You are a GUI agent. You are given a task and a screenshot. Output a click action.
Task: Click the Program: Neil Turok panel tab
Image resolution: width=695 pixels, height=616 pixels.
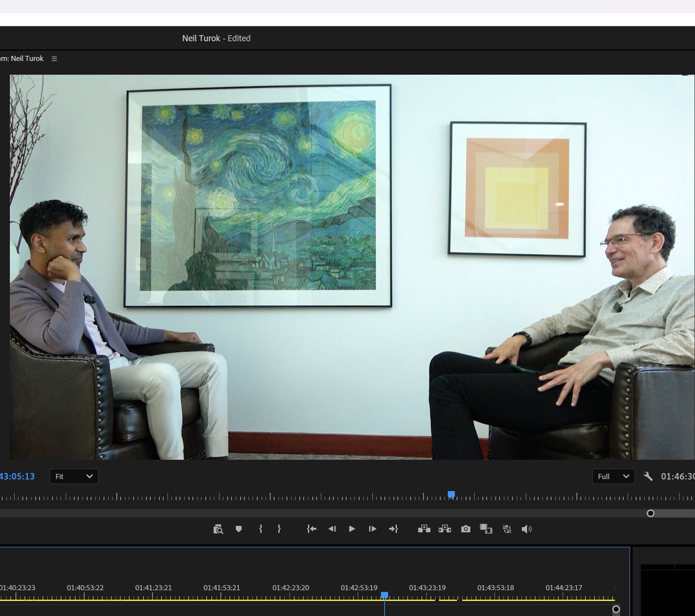[x=22, y=58]
